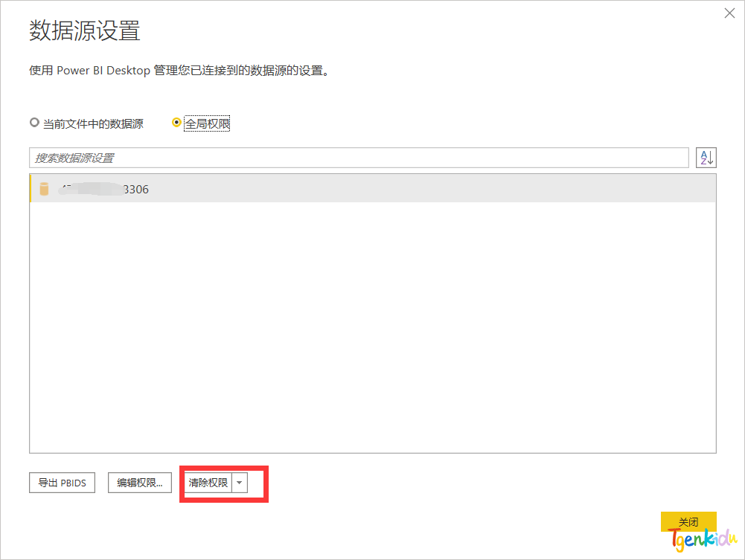Click the 当前文件中的数据源 label text
Viewport: 745px width, 560px height.
93,123
